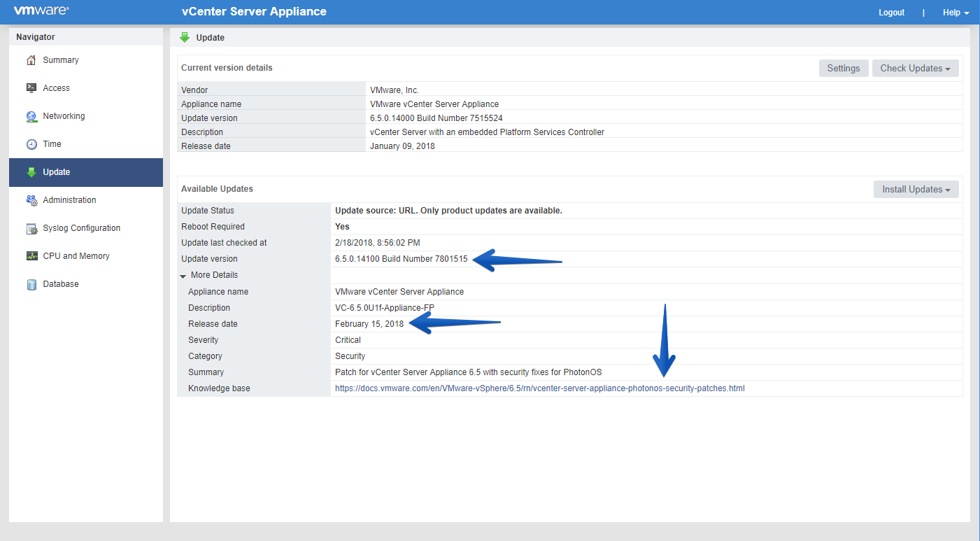
Task: Click the 'Reboot Required' row label
Action: (213, 227)
